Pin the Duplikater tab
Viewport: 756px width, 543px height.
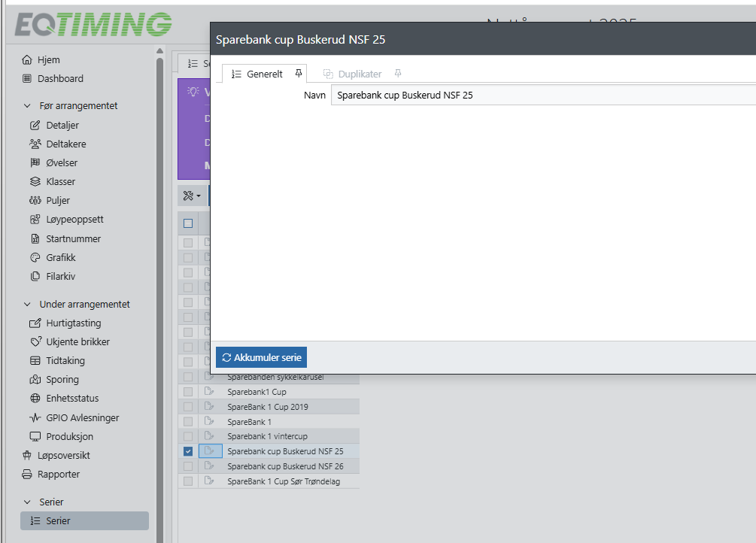(x=398, y=73)
